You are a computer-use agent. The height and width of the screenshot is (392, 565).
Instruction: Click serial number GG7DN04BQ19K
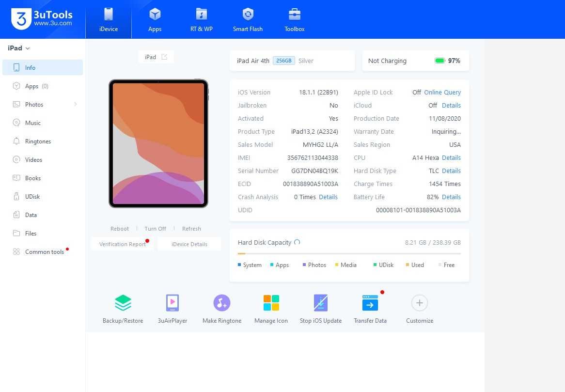(x=314, y=171)
